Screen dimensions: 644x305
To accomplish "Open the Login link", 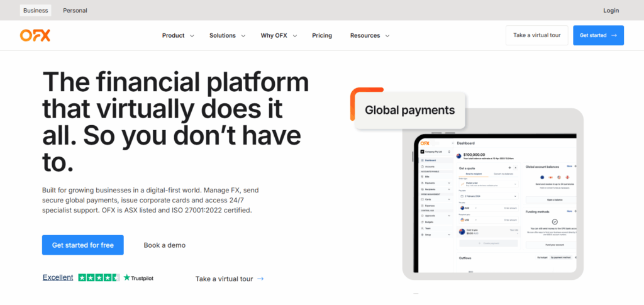I will pos(611,11).
